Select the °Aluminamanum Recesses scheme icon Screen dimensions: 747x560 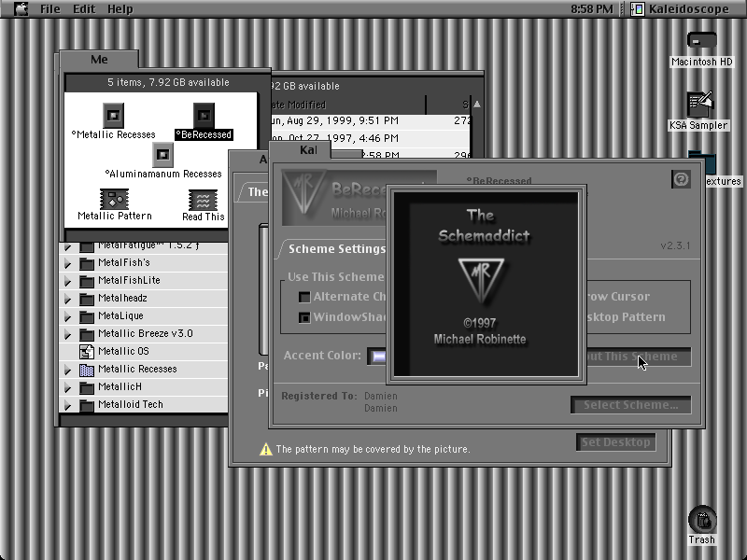click(x=162, y=154)
